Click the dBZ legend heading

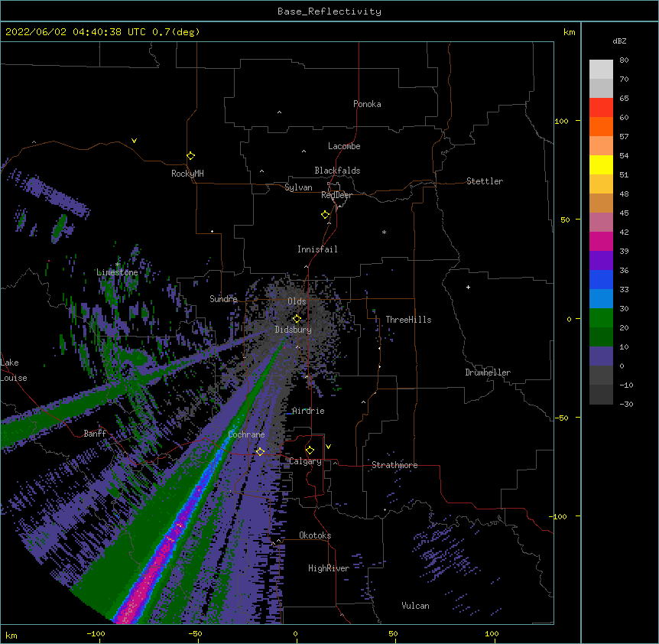click(619, 41)
